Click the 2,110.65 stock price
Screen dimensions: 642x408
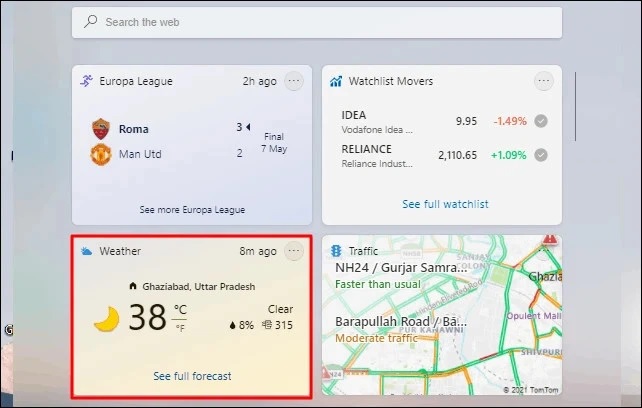pyautogui.click(x=457, y=155)
